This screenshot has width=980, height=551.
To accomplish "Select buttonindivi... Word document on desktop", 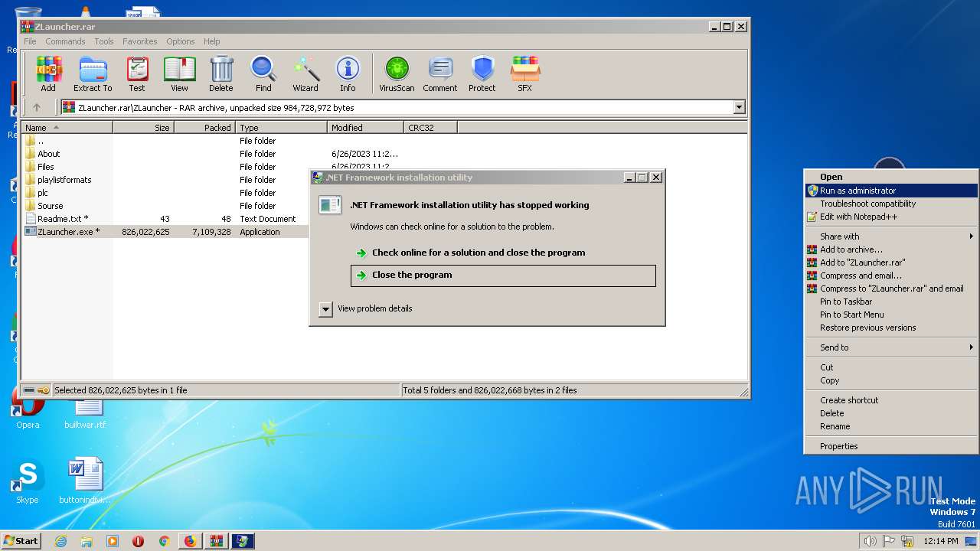I will point(85,482).
